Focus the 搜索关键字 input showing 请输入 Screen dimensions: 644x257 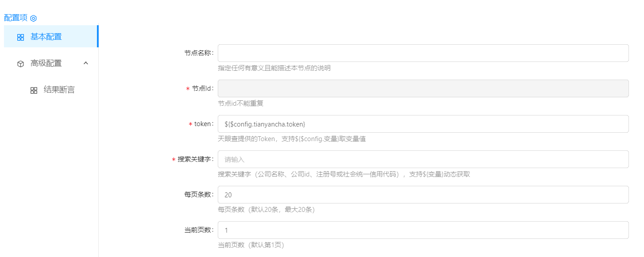tap(423, 159)
